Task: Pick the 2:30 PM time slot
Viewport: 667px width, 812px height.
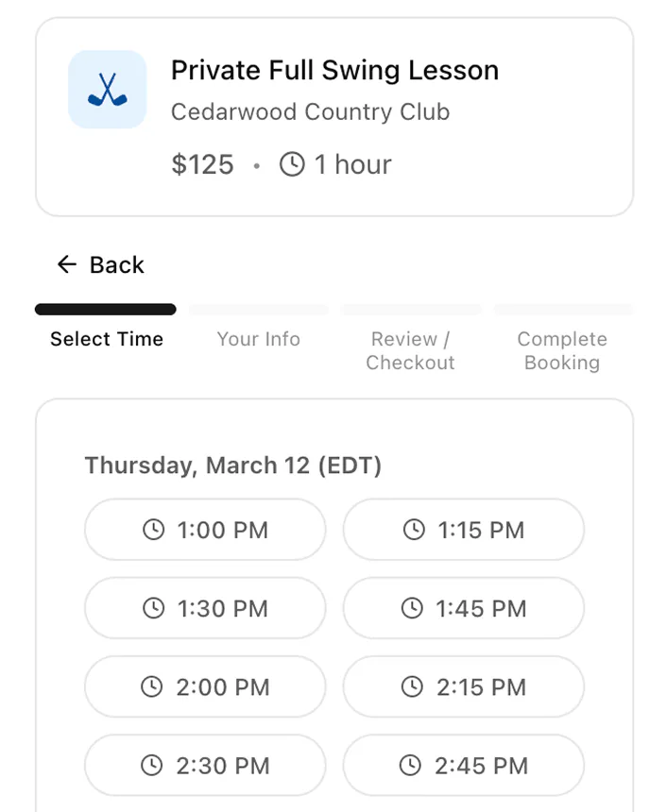Action: tap(205, 766)
